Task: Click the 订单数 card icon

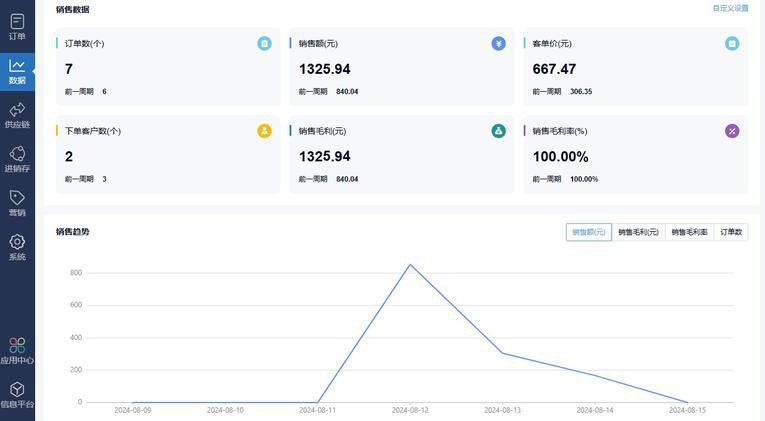Action: 264,44
